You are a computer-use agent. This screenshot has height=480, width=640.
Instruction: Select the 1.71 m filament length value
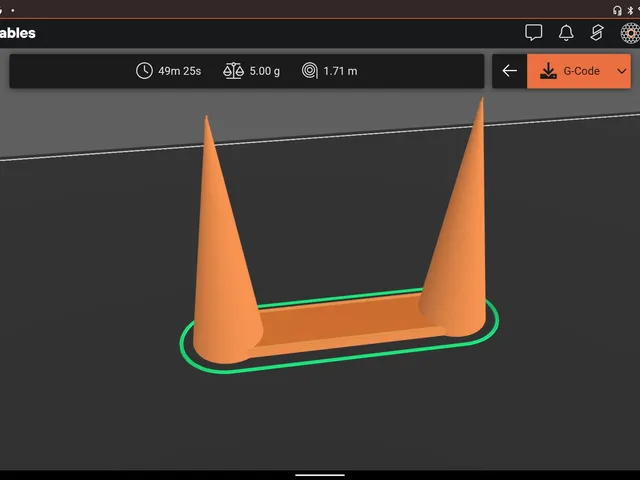(340, 71)
